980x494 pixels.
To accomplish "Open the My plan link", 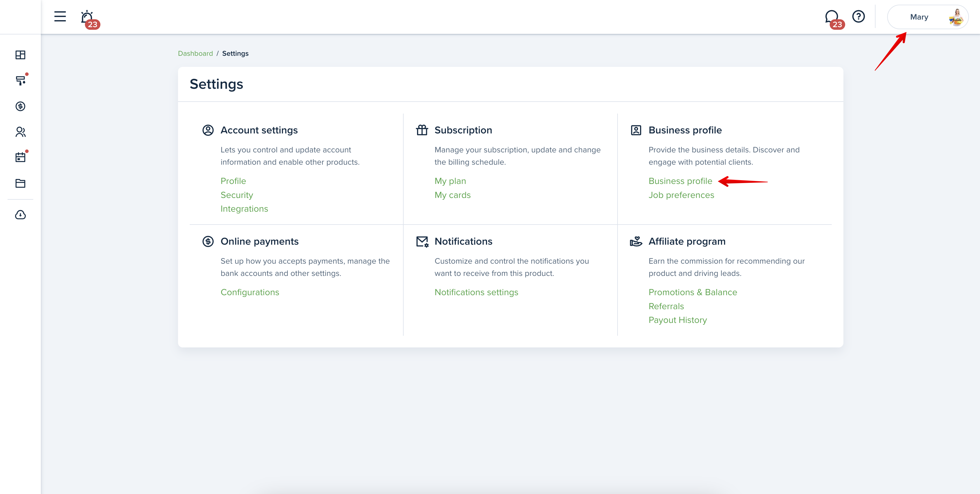I will tap(450, 181).
